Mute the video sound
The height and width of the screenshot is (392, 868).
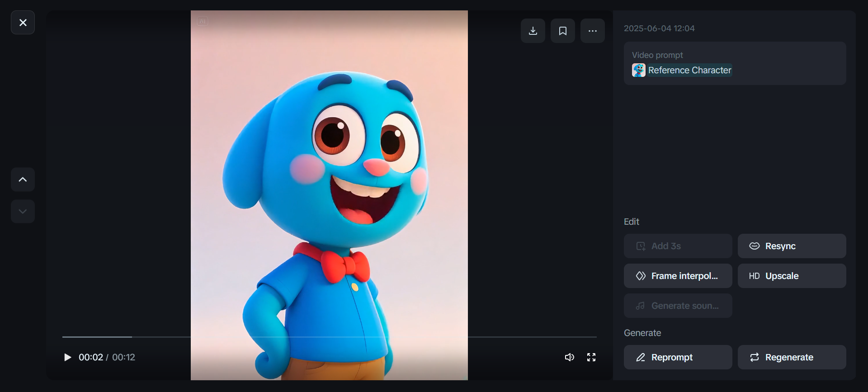click(x=570, y=357)
